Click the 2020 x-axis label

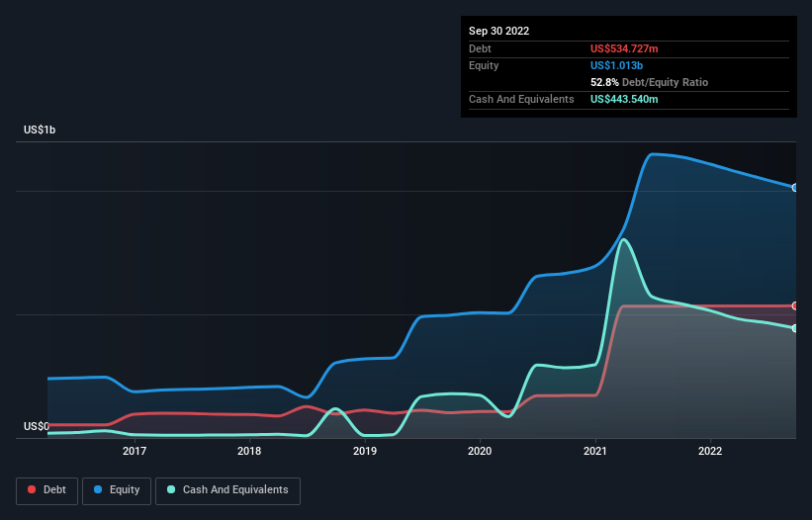coord(480,451)
